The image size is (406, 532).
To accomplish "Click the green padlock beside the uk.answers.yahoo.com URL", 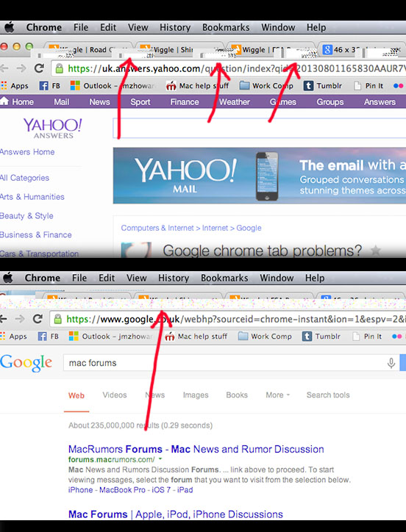I will (x=59, y=68).
